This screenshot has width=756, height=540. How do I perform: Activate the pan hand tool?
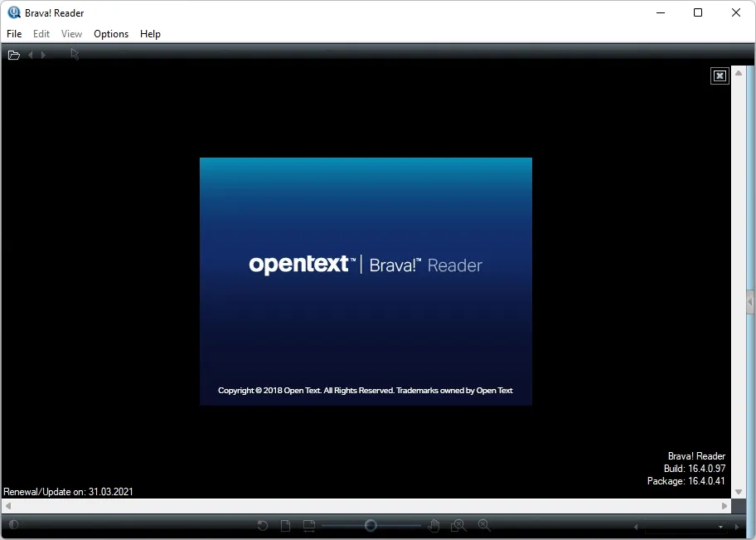pos(434,525)
